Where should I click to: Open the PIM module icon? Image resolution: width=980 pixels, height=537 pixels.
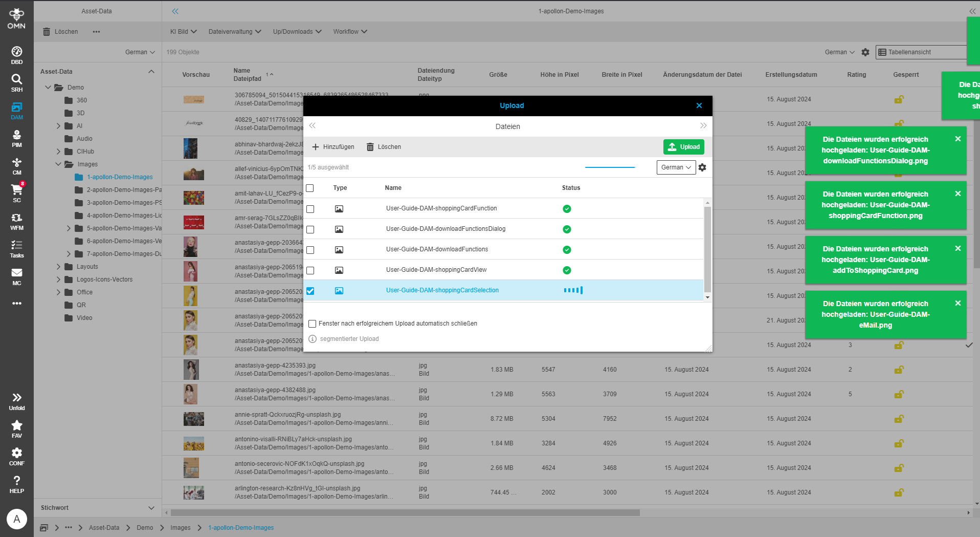click(17, 138)
